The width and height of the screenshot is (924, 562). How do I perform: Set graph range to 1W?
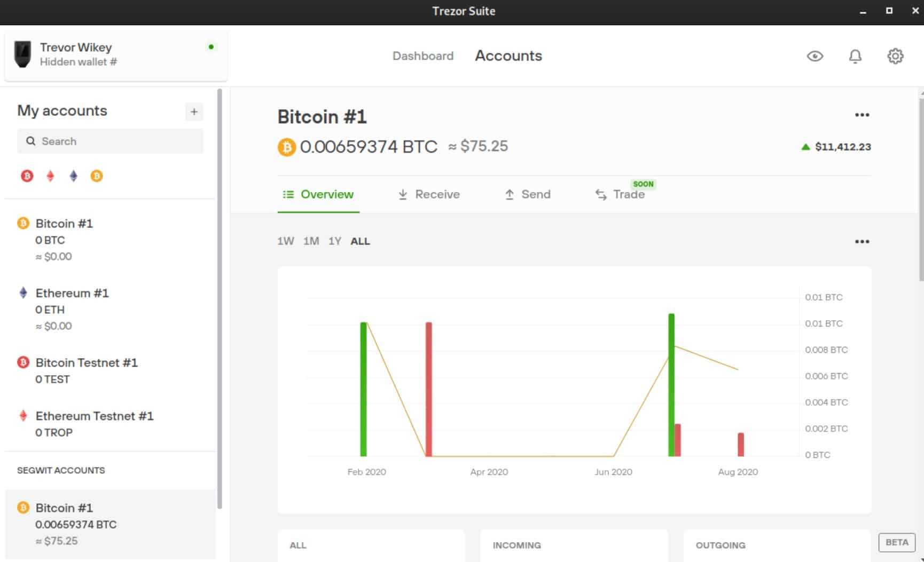[x=285, y=241]
